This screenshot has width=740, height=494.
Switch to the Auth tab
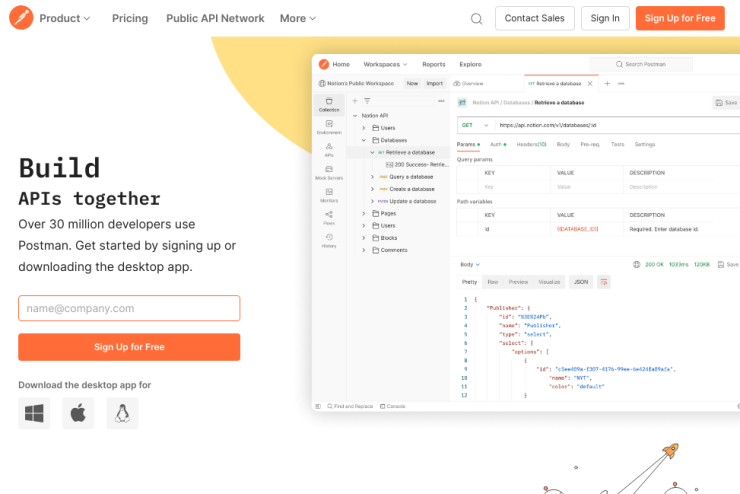pyautogui.click(x=498, y=144)
